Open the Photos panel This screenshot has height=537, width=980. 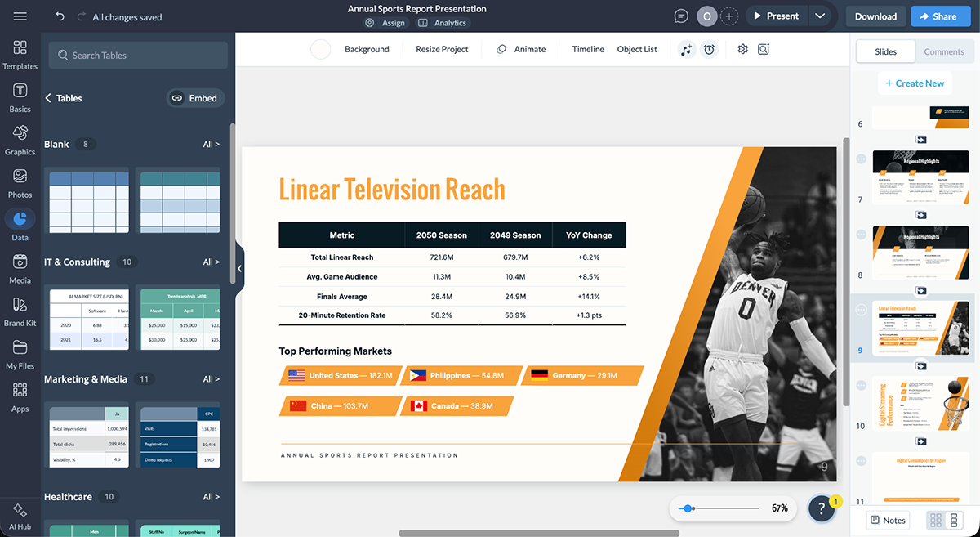pyautogui.click(x=20, y=178)
